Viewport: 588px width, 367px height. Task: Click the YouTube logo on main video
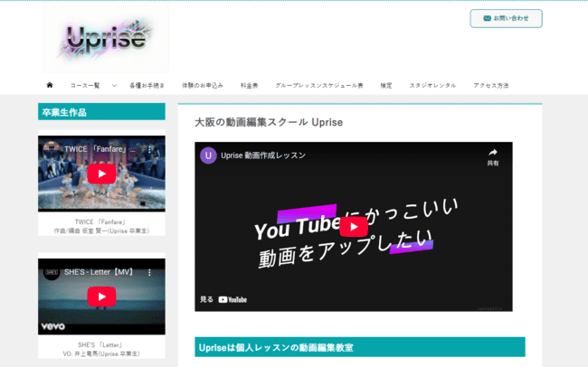coord(232,299)
